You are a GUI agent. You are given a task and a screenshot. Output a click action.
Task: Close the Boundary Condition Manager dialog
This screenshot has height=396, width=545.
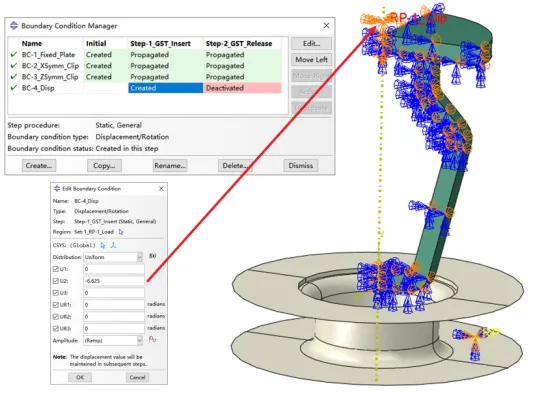[326, 26]
